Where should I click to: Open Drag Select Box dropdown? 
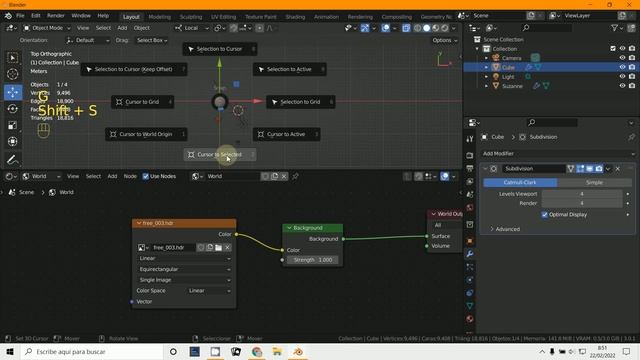152,40
